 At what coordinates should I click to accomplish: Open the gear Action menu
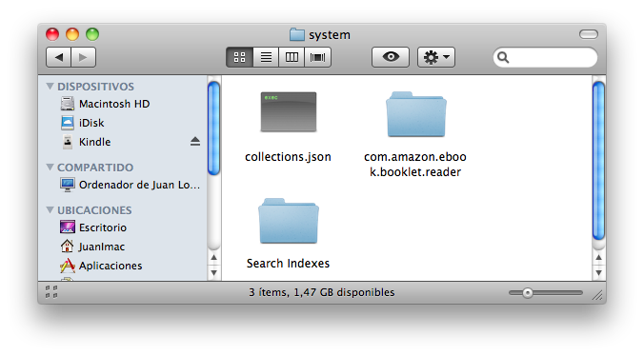point(436,57)
